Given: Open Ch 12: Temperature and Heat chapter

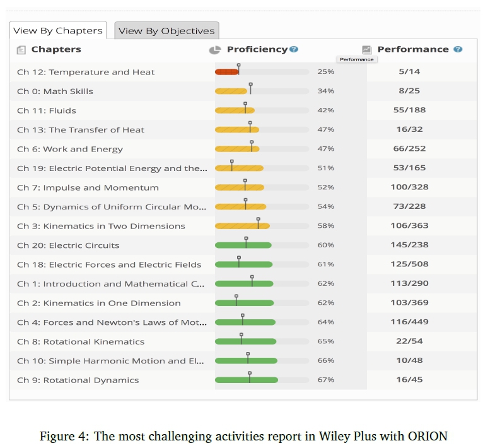Looking at the screenshot, I should pos(86,72).
